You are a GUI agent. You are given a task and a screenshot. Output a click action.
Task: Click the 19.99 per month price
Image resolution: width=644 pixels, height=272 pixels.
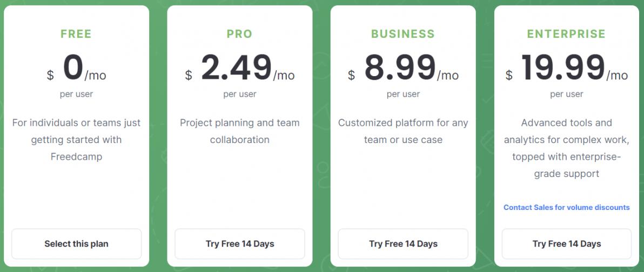[567, 69]
